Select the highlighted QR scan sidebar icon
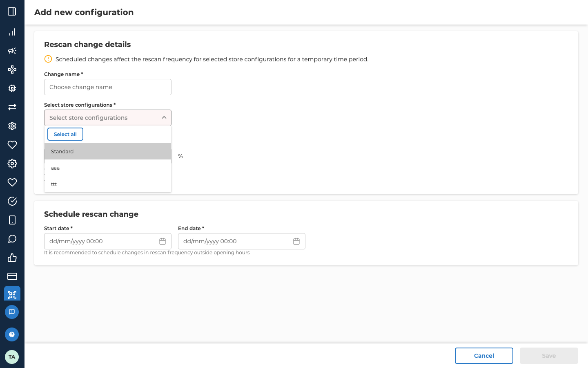The width and height of the screenshot is (588, 368). click(12, 294)
